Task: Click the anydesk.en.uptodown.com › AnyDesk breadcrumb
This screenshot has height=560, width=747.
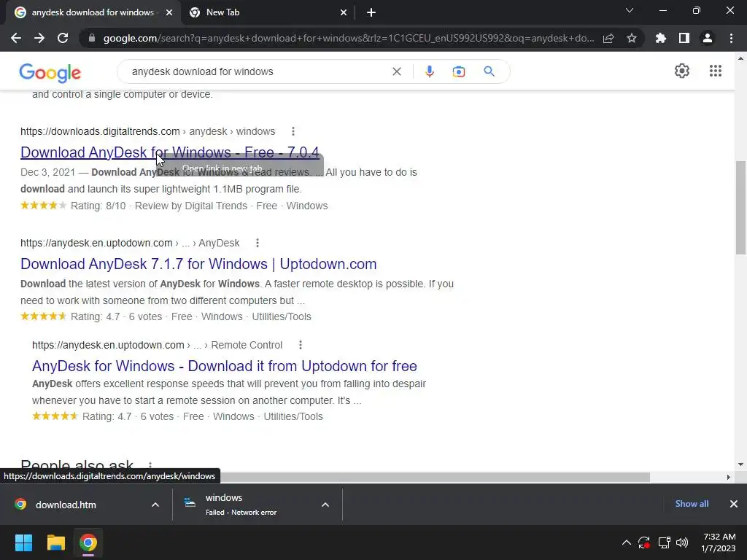Action: (x=130, y=243)
